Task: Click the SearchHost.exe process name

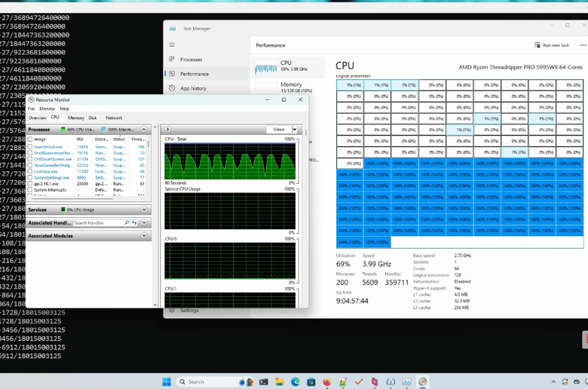Action: click(48, 147)
